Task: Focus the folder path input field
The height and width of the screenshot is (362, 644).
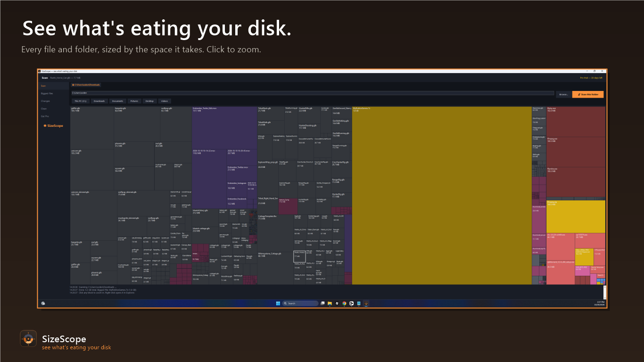Action: click(313, 93)
